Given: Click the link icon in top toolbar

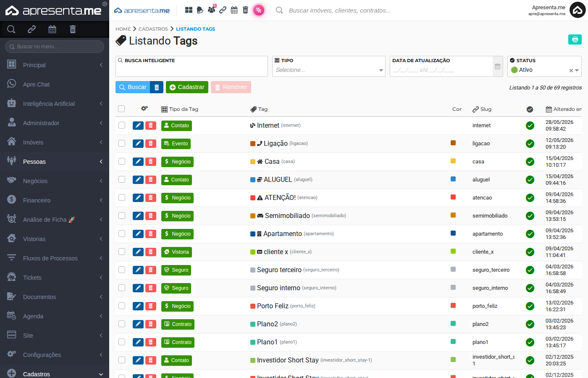Looking at the screenshot, I should (223, 10).
